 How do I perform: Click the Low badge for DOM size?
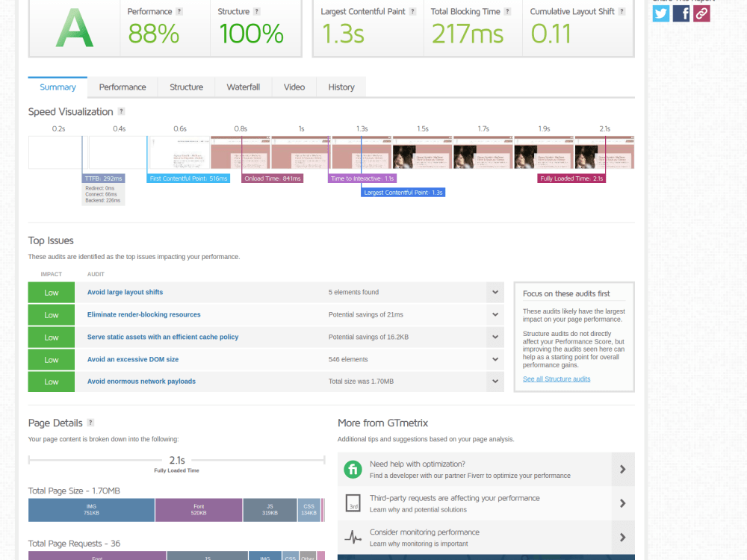point(52,360)
